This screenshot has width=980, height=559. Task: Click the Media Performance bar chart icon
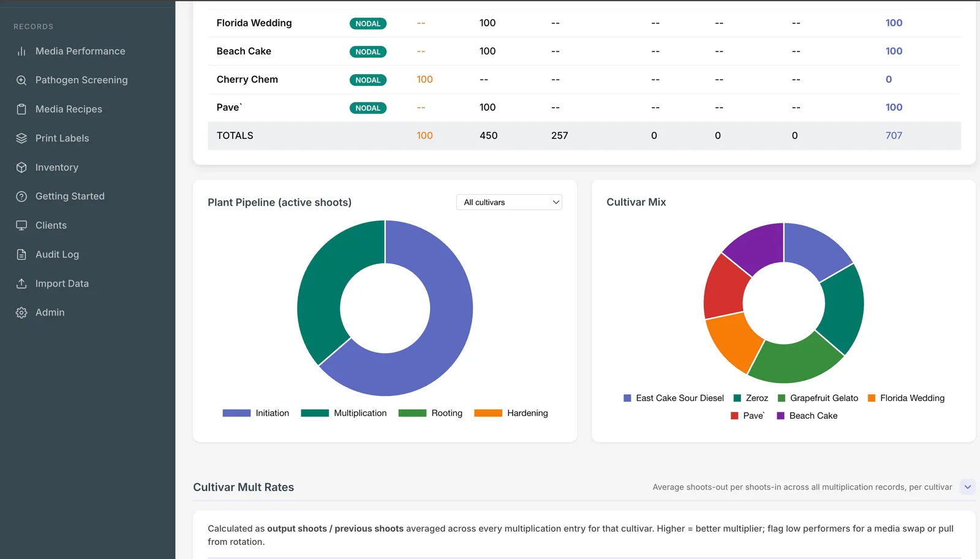(x=21, y=51)
